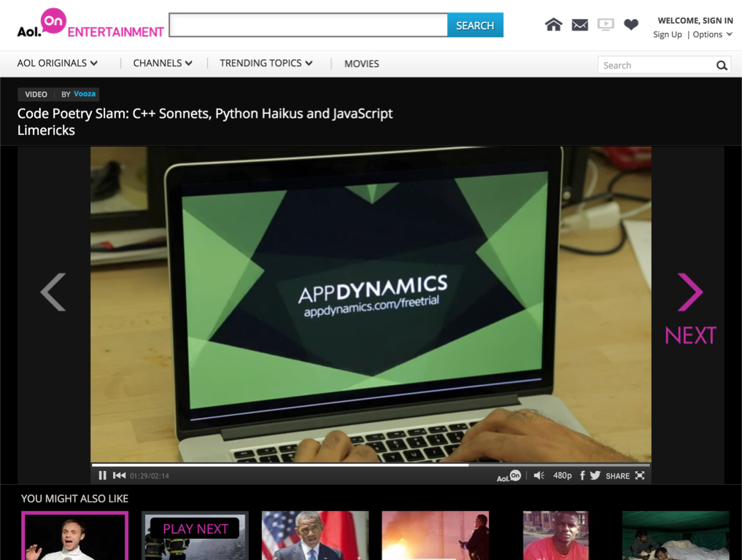
Task: Click the YOU MIGHT ALSO LIKE heading
Action: [74, 499]
